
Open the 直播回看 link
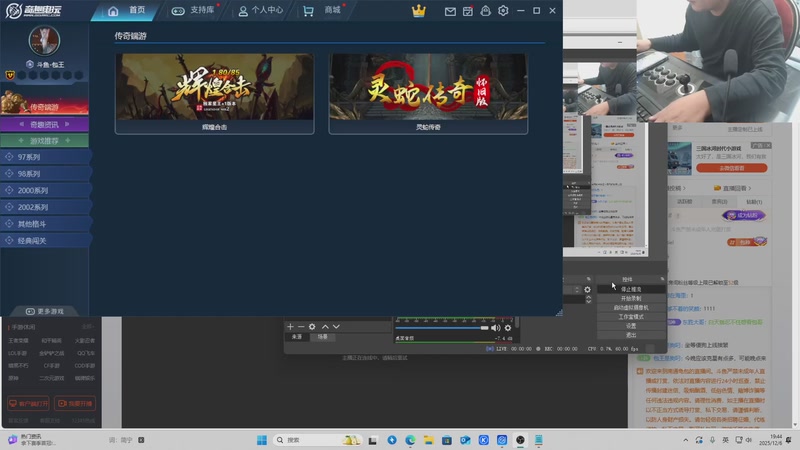pyautogui.click(x=733, y=188)
